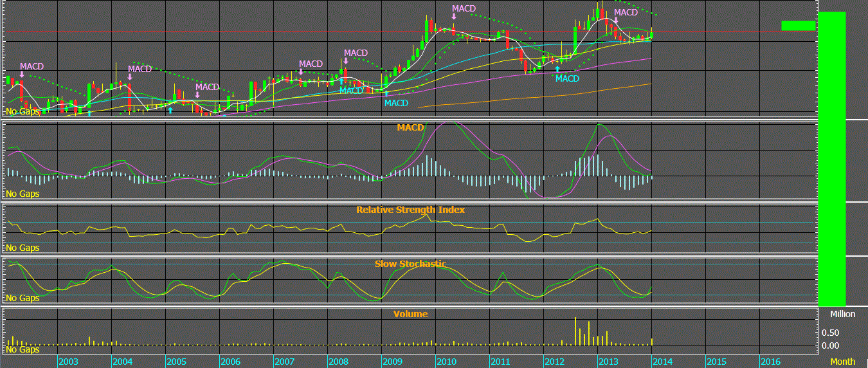
Task: Select the pink MACD marker in 2005
Action: click(208, 87)
